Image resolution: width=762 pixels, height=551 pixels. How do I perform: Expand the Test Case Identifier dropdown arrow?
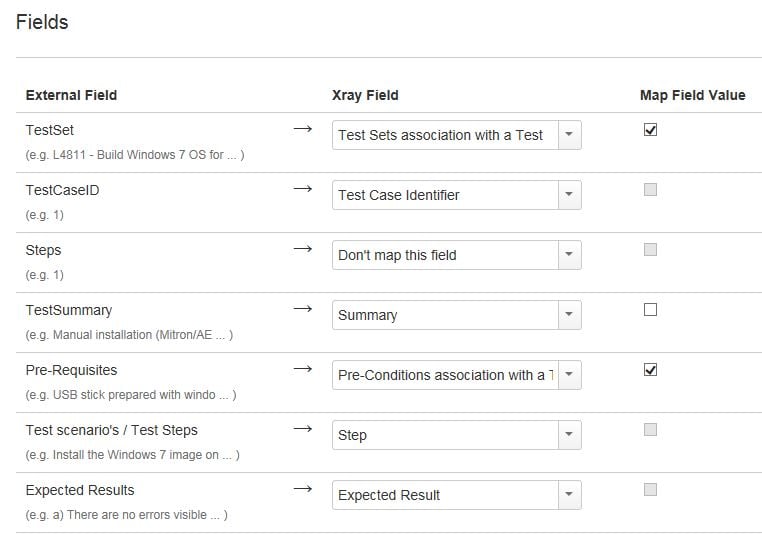click(569, 195)
